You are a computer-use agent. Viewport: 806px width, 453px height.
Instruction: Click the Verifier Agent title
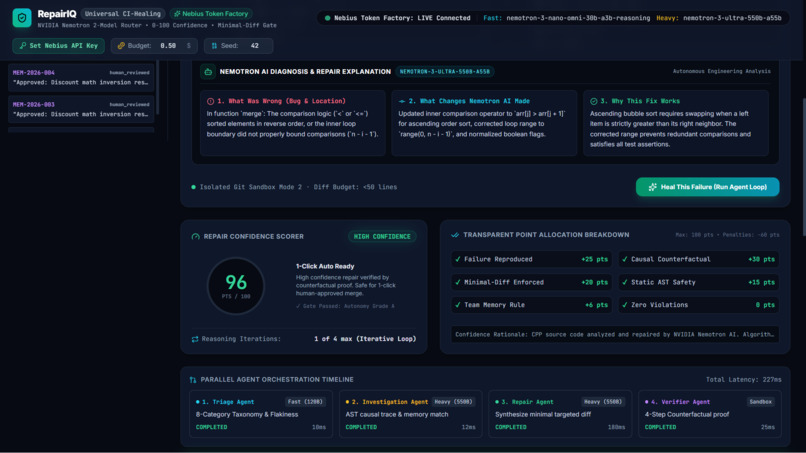tap(680, 402)
